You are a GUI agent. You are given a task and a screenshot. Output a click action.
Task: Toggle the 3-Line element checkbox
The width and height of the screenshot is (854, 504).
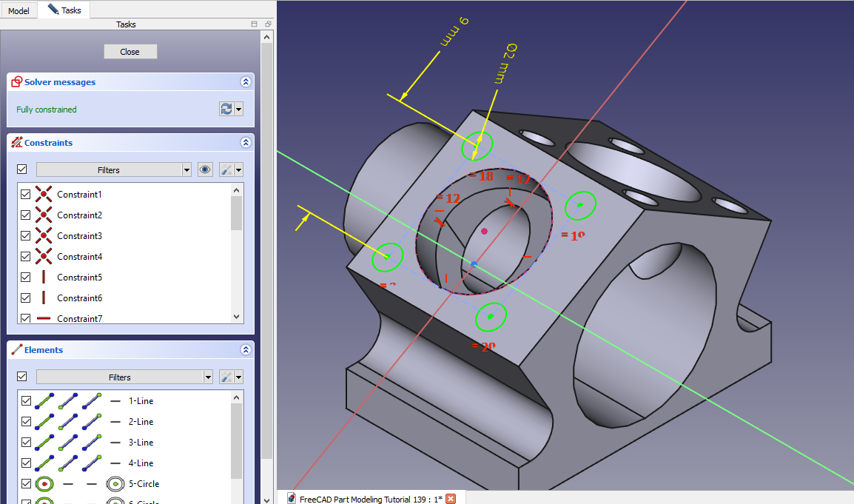pyautogui.click(x=26, y=442)
